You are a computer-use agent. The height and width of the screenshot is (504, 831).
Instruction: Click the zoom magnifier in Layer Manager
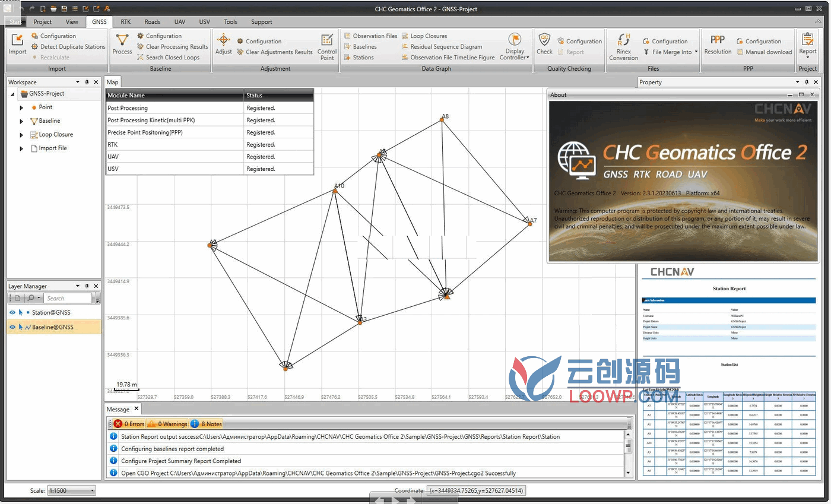pyautogui.click(x=31, y=298)
